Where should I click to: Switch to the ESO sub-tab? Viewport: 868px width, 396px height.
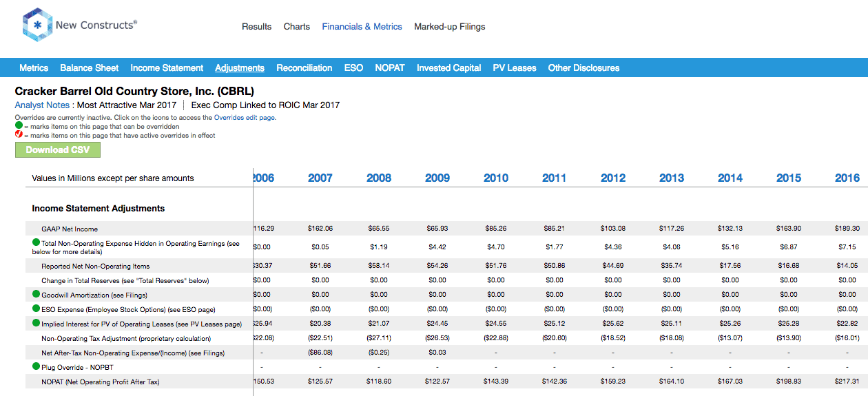click(x=353, y=67)
